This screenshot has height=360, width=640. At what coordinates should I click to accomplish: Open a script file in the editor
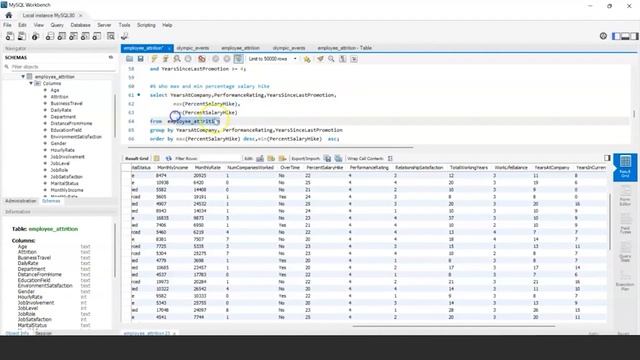click(x=129, y=59)
